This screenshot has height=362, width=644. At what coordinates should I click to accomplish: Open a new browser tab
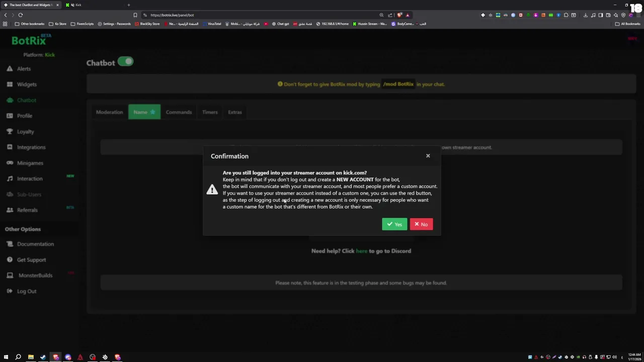pos(128,5)
